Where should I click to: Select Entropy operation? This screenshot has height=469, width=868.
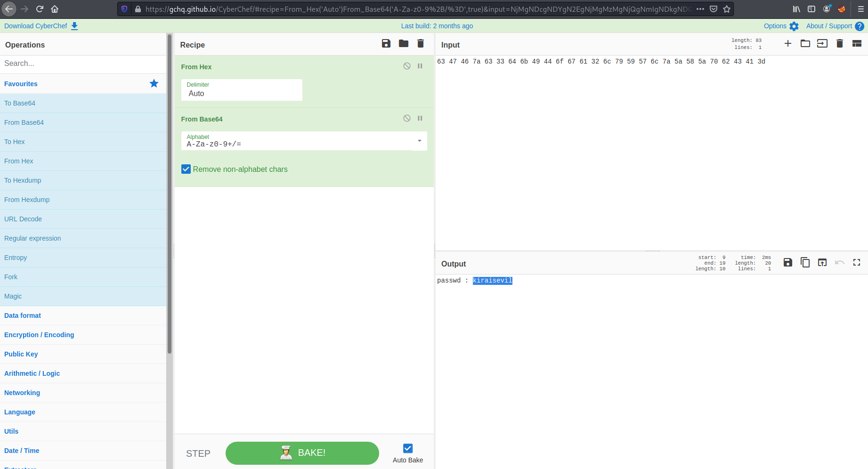[x=83, y=258]
